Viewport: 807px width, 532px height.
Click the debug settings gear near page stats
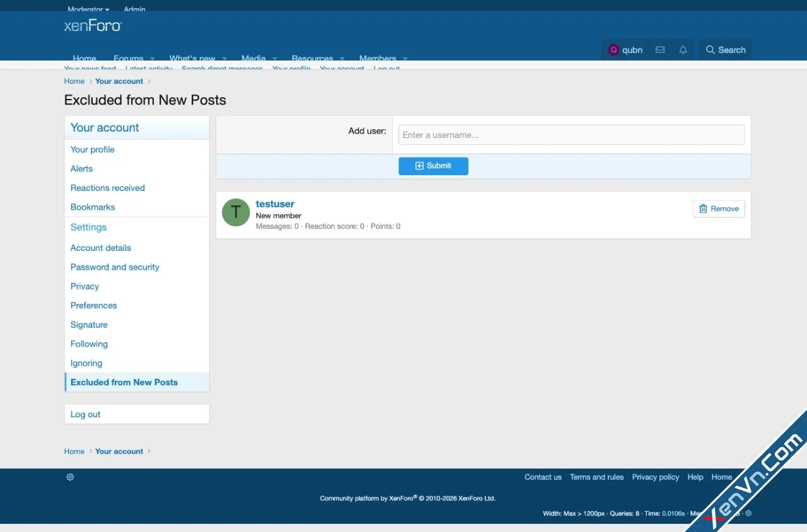coord(748,513)
